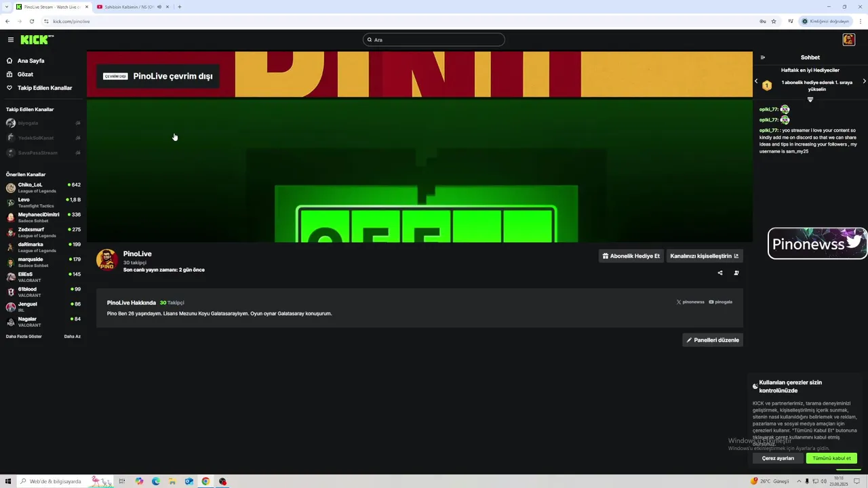
Task: Click Panelleri düzenle button
Action: coord(713,340)
